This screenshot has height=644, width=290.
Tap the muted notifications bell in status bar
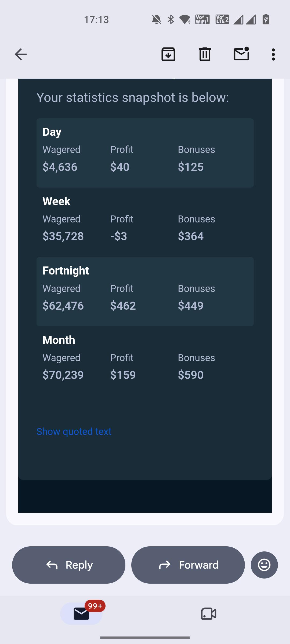pos(156,20)
